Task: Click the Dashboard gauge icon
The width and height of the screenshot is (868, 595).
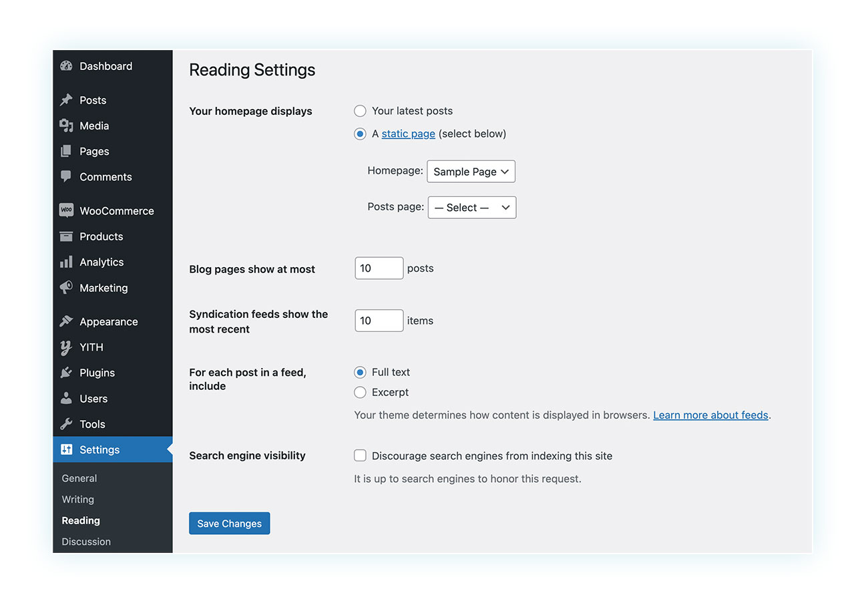Action: [x=66, y=66]
